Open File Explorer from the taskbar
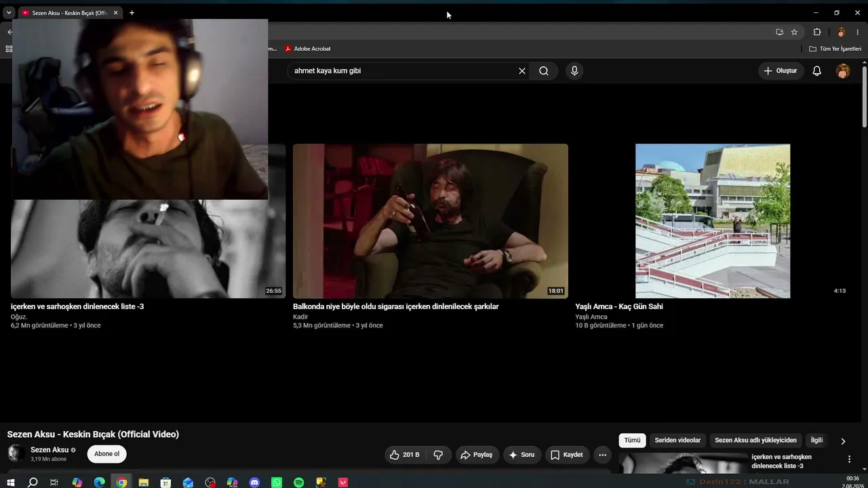Image resolution: width=868 pixels, height=488 pixels. [144, 483]
